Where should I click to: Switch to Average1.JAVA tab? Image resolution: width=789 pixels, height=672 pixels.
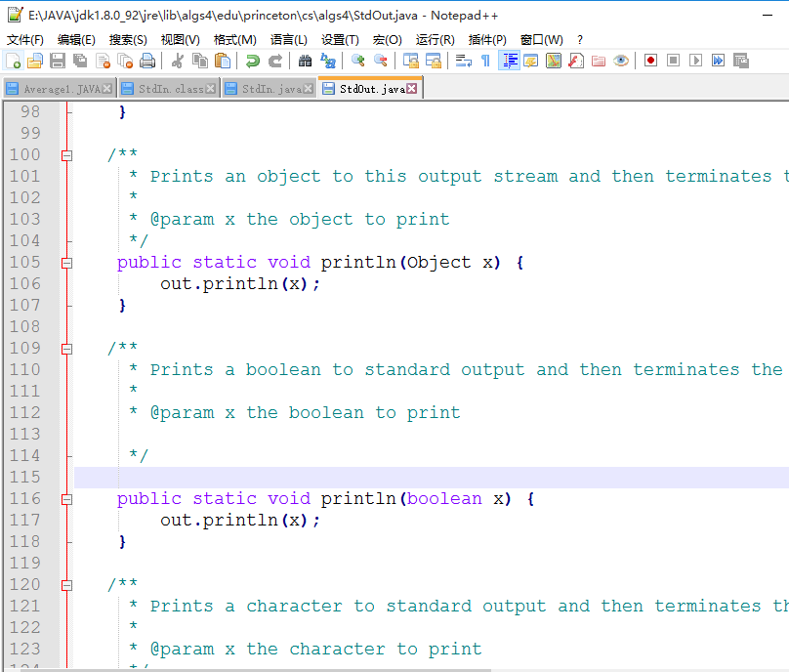(60, 89)
